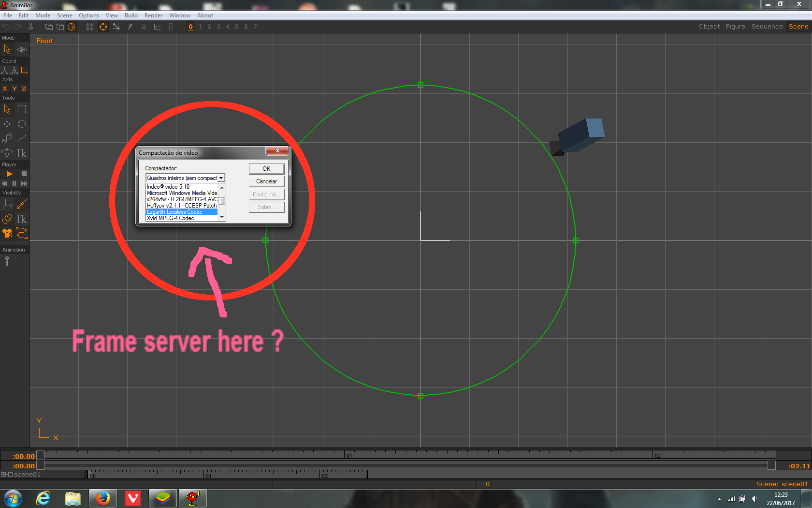Select layer 0 in toolbar
Viewport: 812px width, 508px height.
191,27
